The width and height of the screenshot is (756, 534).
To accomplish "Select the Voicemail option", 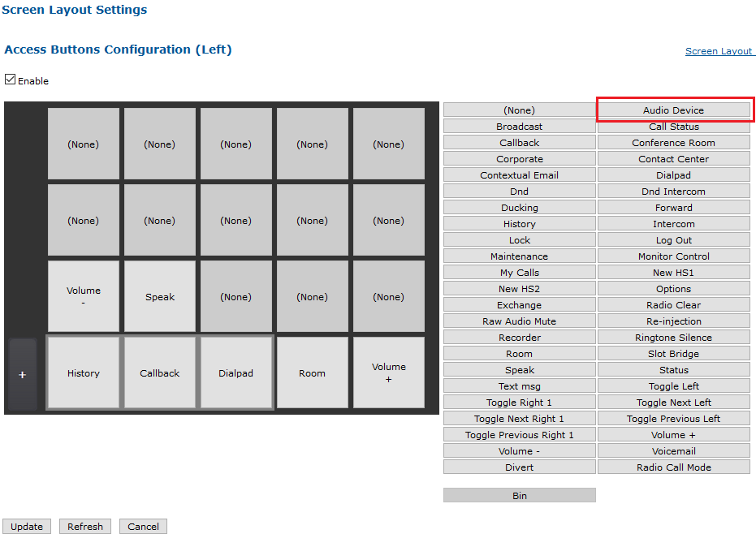I will pos(673,451).
